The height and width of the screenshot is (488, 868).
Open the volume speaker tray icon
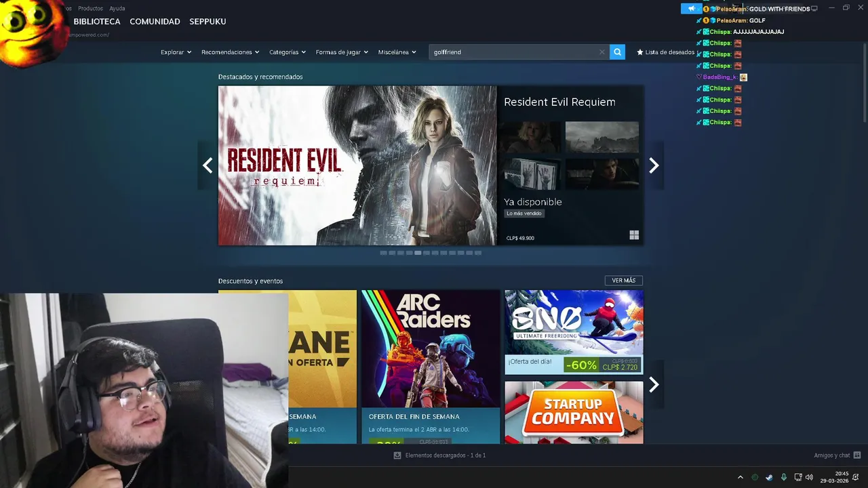coord(809,477)
